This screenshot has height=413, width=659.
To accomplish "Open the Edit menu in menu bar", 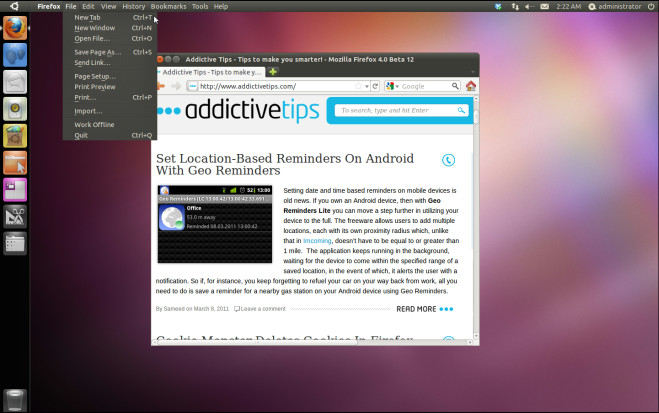I will [88, 6].
